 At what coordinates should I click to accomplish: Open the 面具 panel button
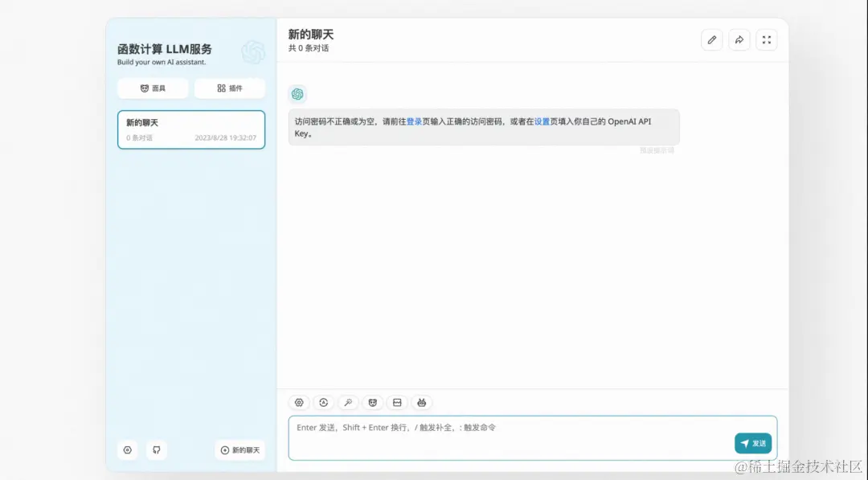(x=153, y=88)
